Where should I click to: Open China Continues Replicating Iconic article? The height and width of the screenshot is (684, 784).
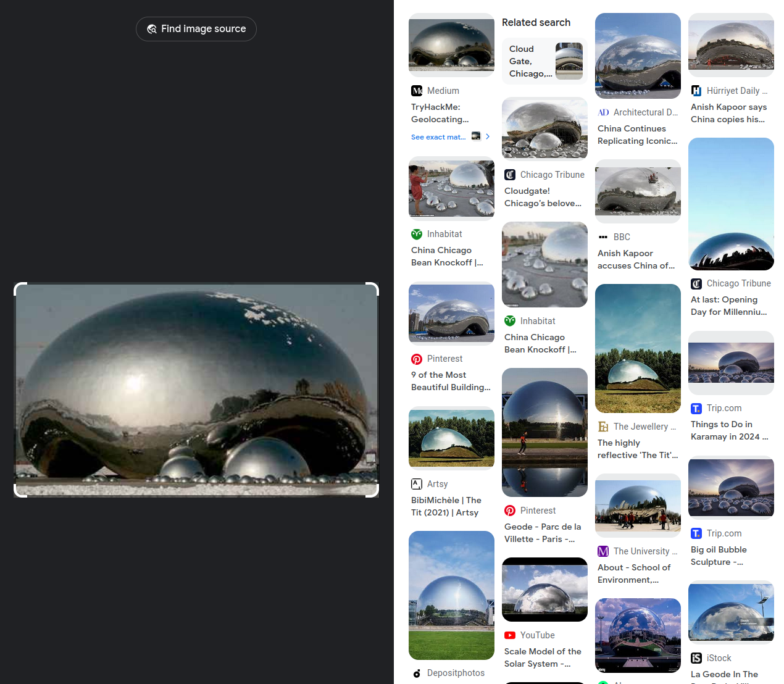click(x=637, y=135)
